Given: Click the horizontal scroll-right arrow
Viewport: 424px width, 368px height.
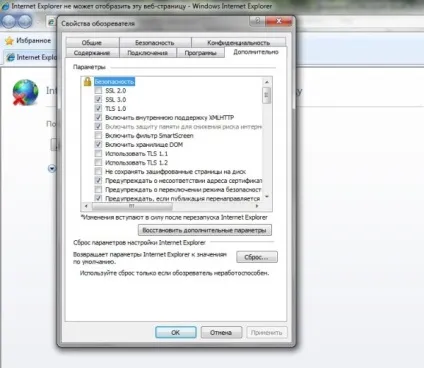Looking at the screenshot, I should click(x=257, y=206).
